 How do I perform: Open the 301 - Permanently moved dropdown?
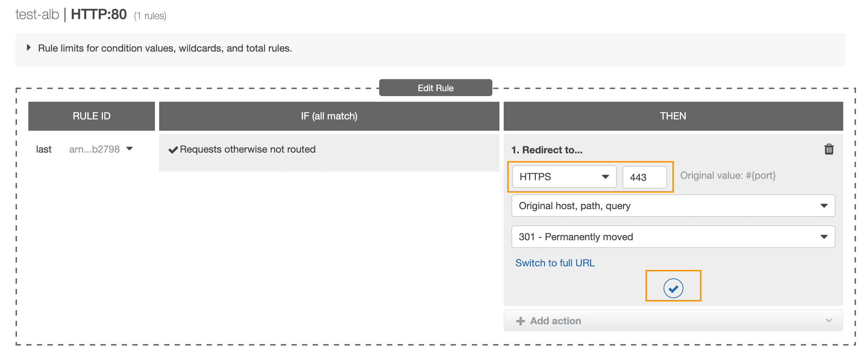(673, 237)
